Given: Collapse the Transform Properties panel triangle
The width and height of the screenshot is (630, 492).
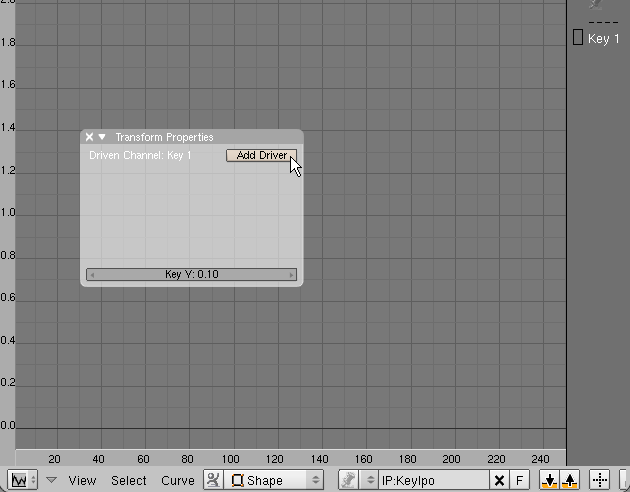Looking at the screenshot, I should [102, 137].
